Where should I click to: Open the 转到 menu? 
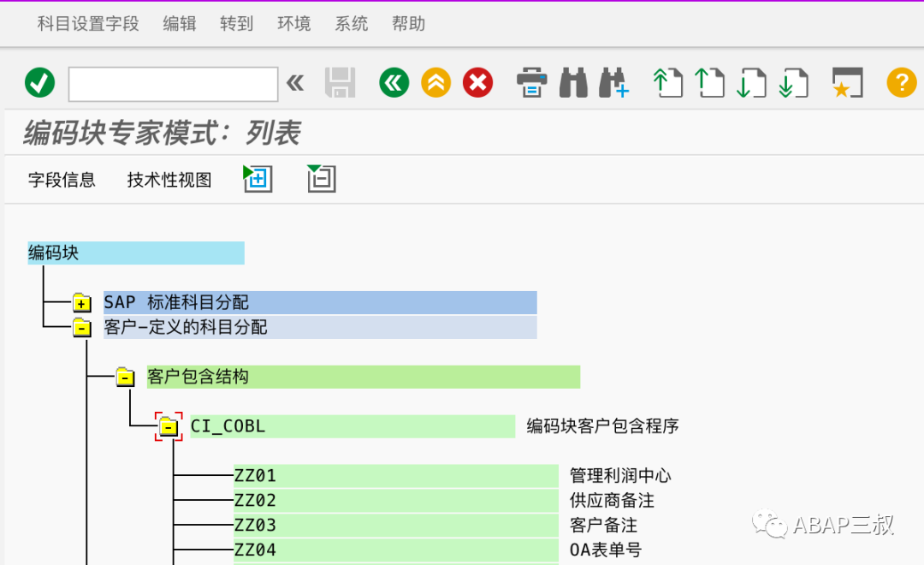coord(237,24)
